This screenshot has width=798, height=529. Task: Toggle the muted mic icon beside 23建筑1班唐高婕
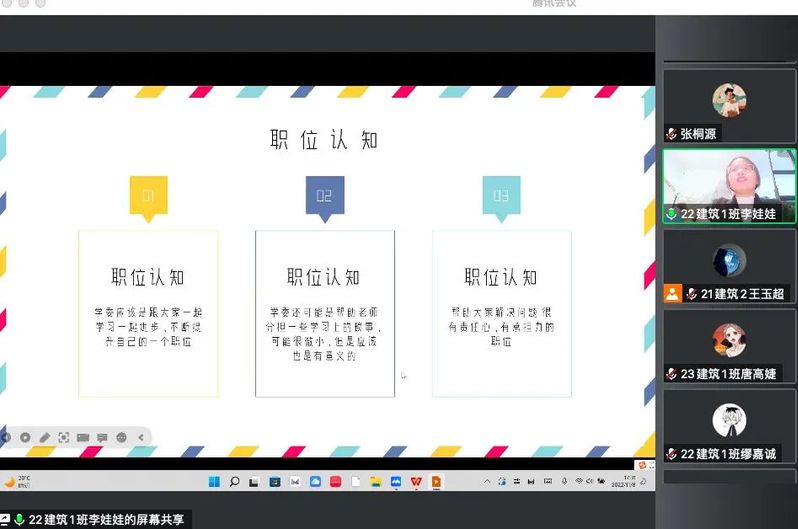click(672, 374)
